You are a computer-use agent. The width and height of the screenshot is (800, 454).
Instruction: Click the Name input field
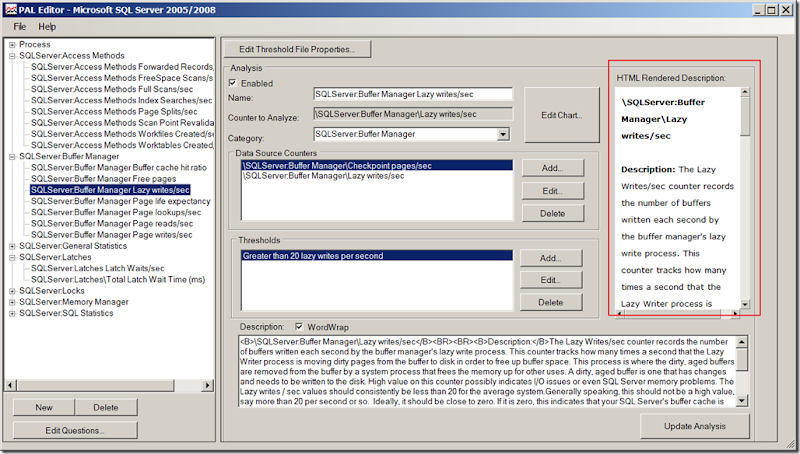tap(412, 95)
